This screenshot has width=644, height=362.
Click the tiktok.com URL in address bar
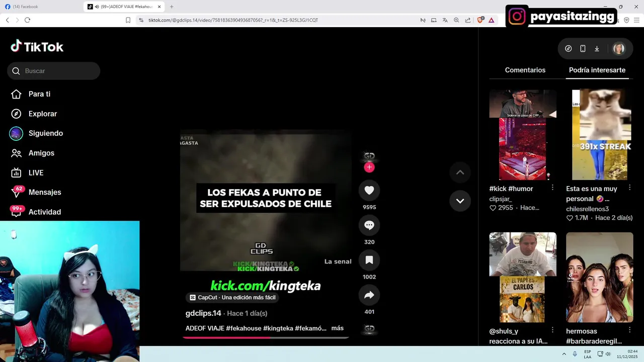[233, 20]
